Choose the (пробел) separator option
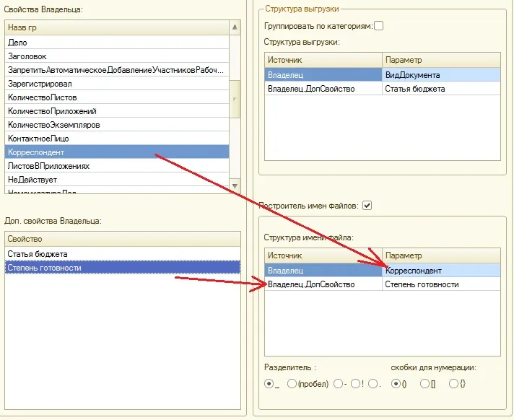The height and width of the screenshot is (420, 514). point(292,384)
